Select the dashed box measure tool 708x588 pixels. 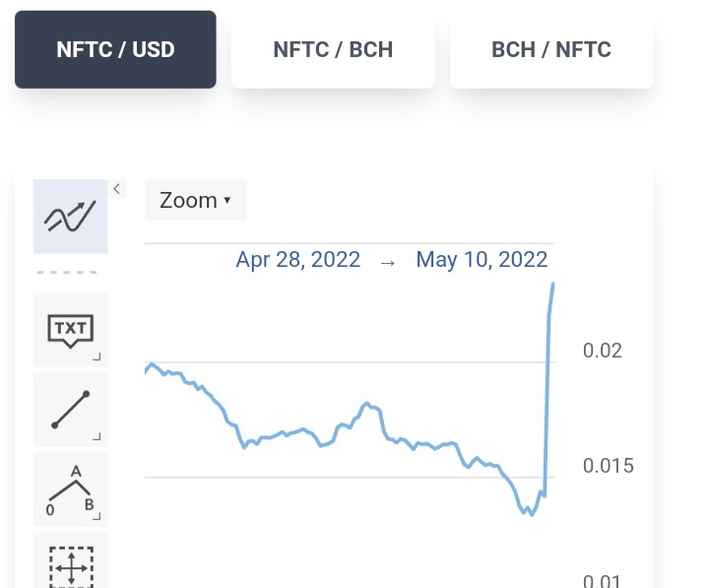click(71, 562)
